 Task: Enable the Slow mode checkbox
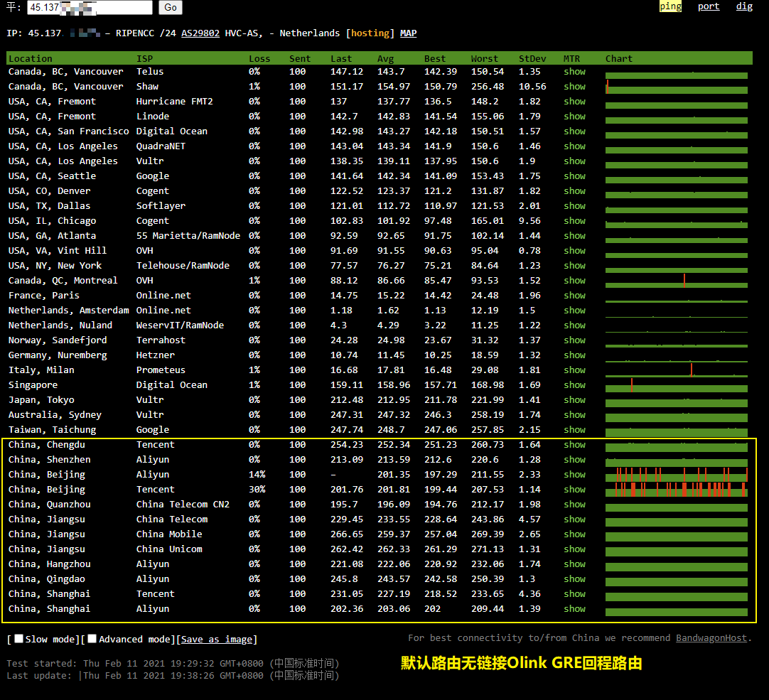click(19, 639)
